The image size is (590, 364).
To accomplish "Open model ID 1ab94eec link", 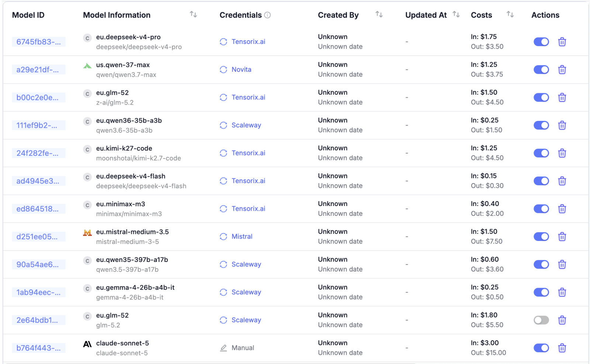I will pyautogui.click(x=39, y=292).
